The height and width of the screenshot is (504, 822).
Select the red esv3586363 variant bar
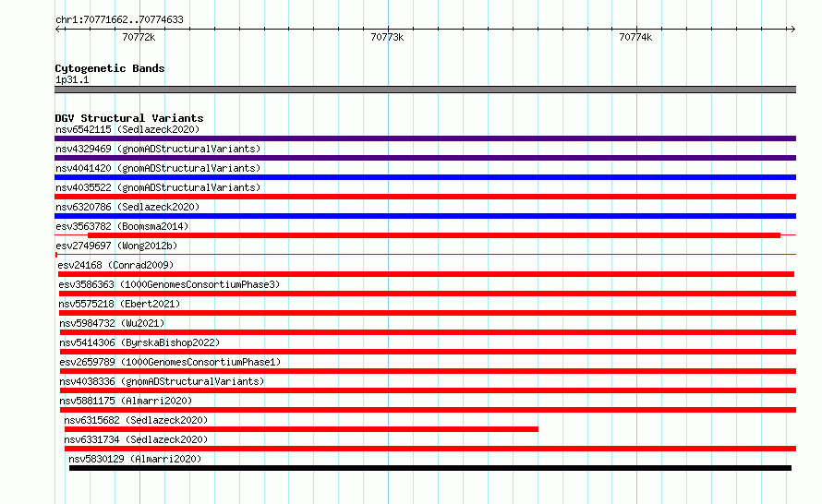pos(428,294)
